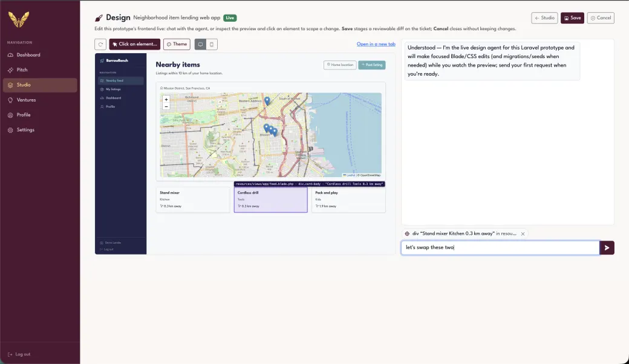Click Mission District, San Francisco, CA text
Image resolution: width=629 pixels, height=364 pixels.
coord(185,88)
